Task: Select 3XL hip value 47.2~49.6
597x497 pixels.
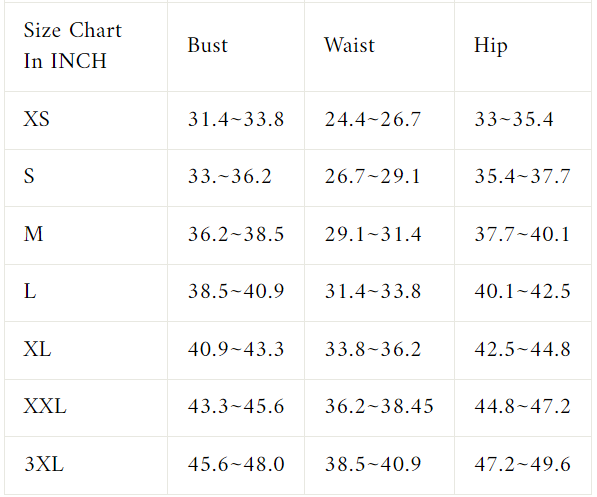Action: (x=522, y=464)
